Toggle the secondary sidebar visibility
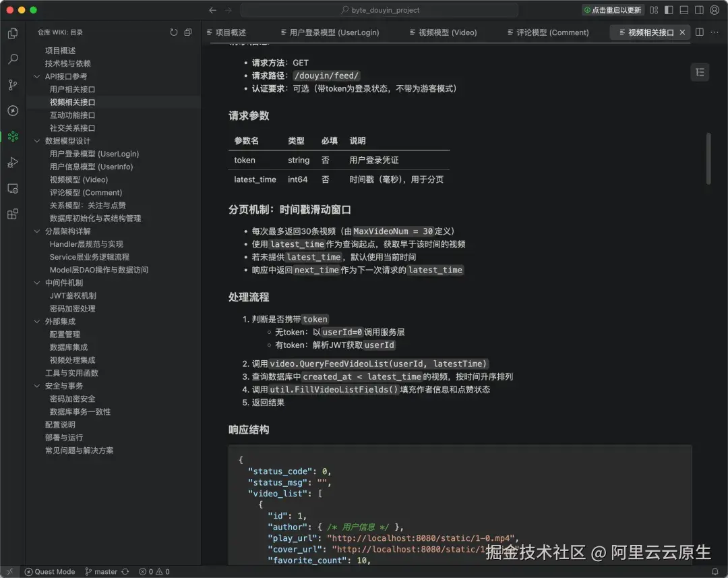The width and height of the screenshot is (728, 578). click(x=699, y=10)
